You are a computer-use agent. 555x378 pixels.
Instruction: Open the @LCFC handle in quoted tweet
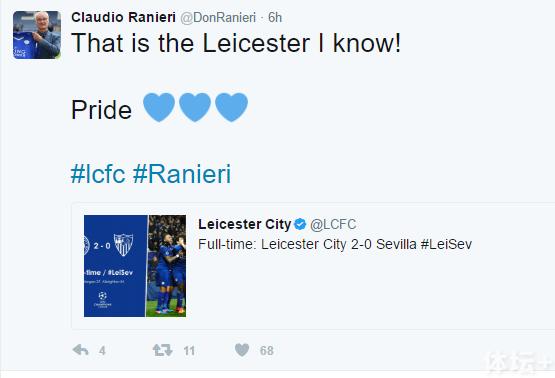[x=333, y=224]
